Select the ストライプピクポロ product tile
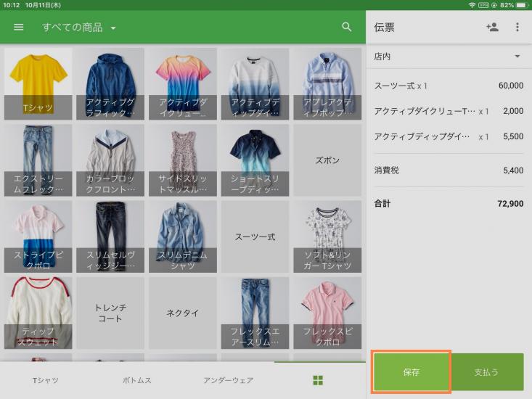 pyautogui.click(x=38, y=236)
